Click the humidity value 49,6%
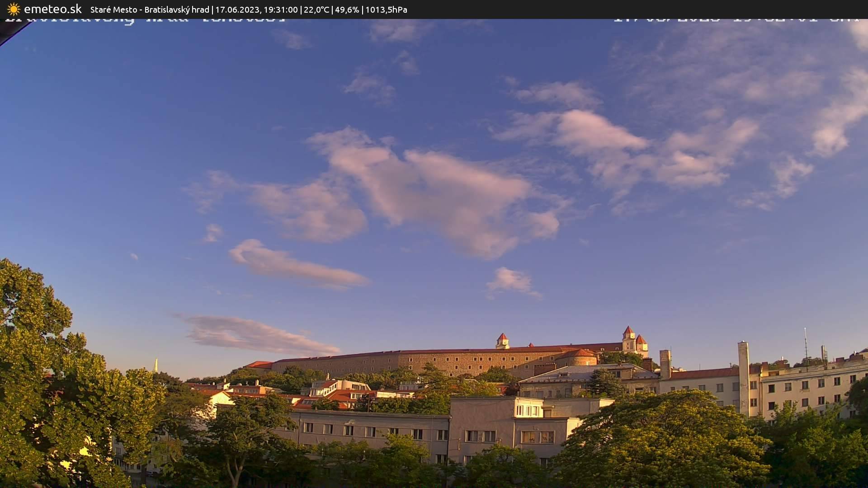This screenshot has height=488, width=868. (348, 9)
